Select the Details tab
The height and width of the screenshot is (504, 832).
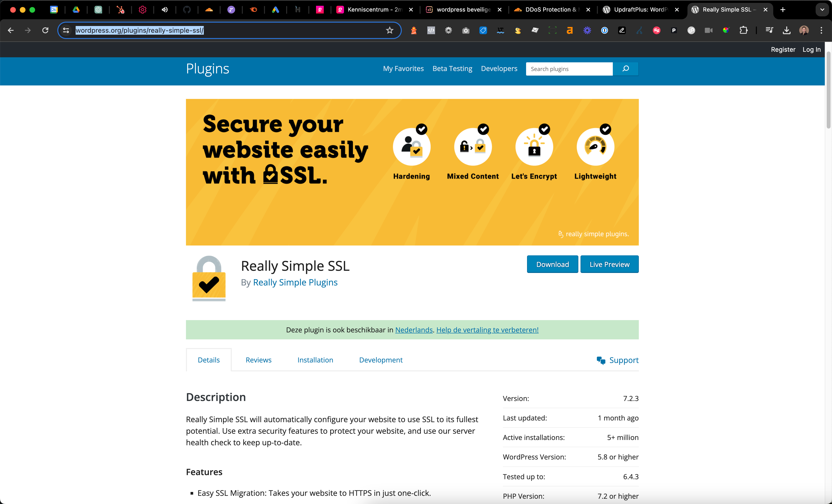209,360
